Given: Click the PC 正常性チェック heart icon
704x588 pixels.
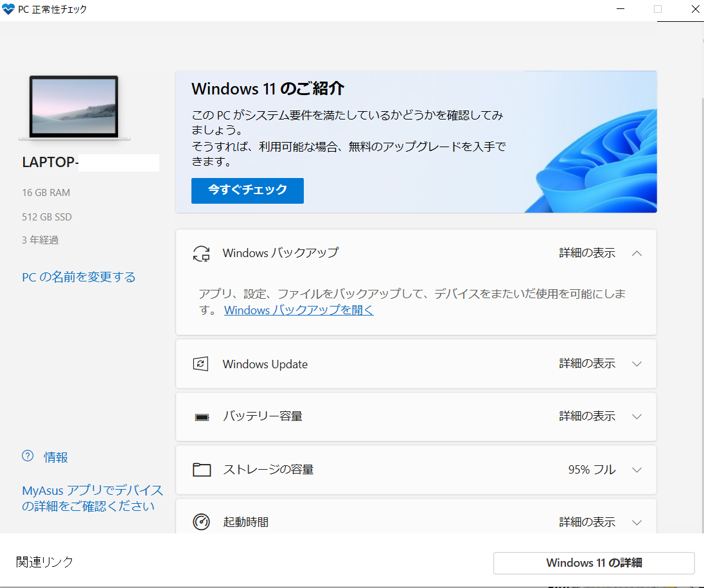Looking at the screenshot, I should pos(8,10).
